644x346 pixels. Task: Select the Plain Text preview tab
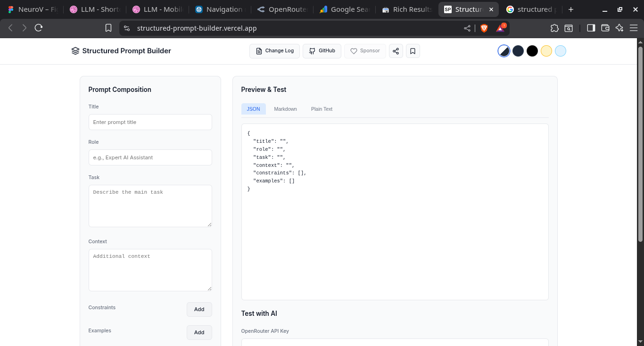click(322, 109)
